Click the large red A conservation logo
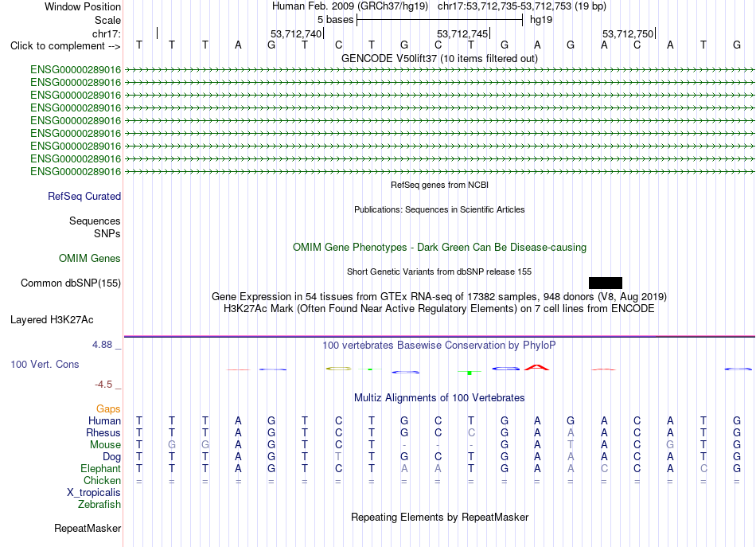This screenshot has width=756, height=547. (x=536, y=368)
